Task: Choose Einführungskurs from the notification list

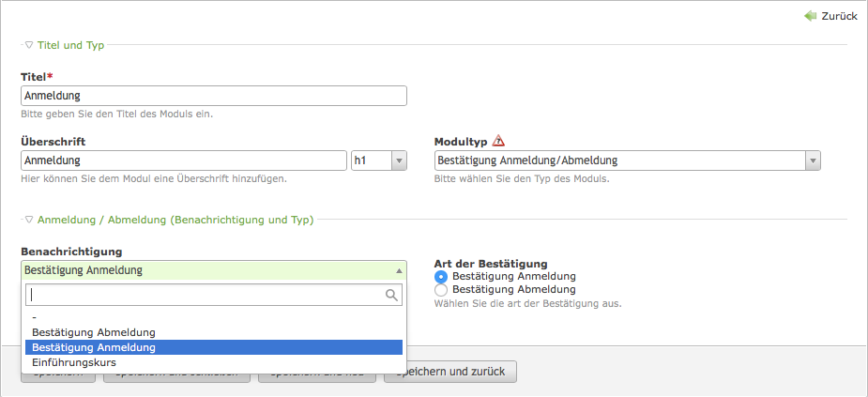Action: pyautogui.click(x=74, y=362)
